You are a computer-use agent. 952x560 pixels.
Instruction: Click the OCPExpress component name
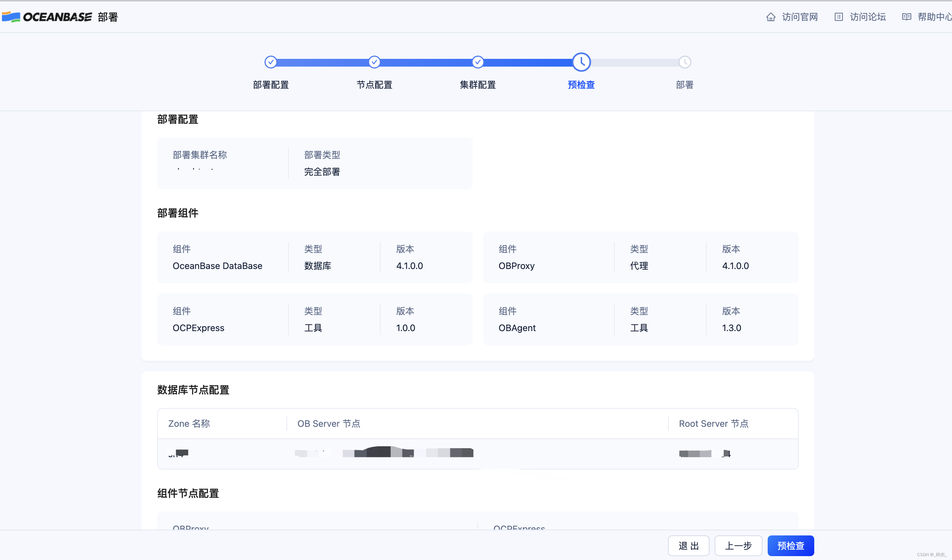tap(198, 328)
